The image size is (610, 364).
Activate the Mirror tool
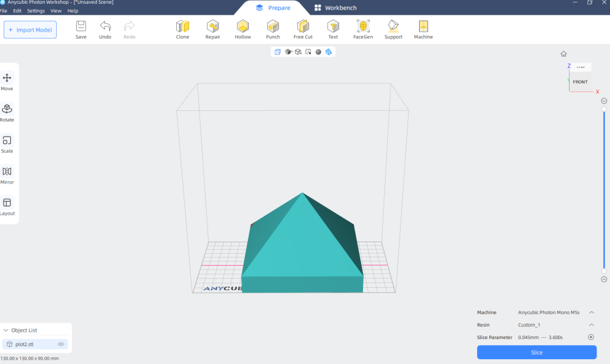tap(7, 175)
